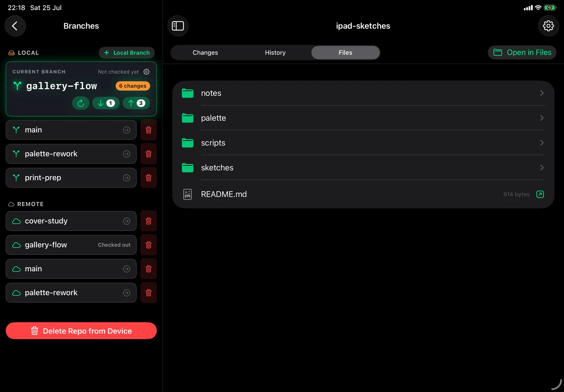Image resolution: width=564 pixels, height=392 pixels.
Task: Create a new Local Branch
Action: 127,53
